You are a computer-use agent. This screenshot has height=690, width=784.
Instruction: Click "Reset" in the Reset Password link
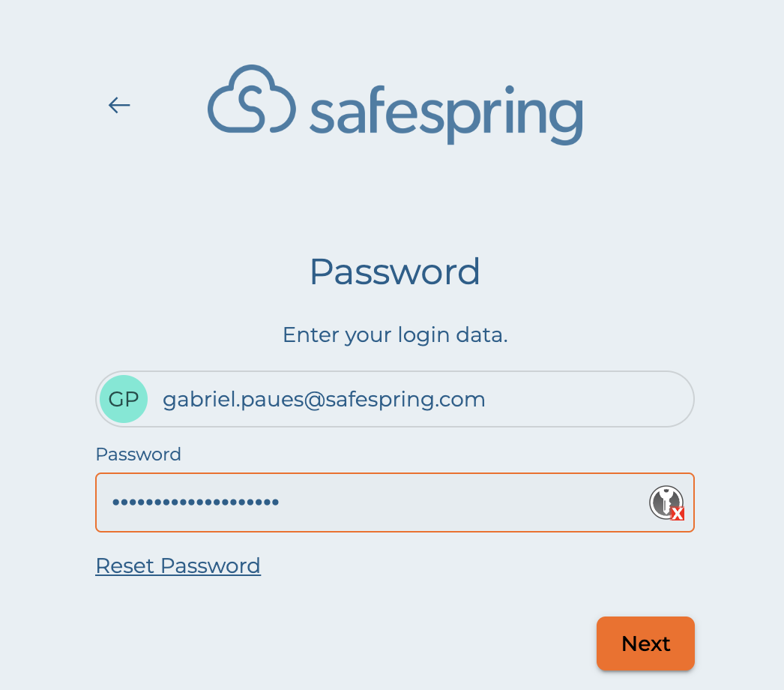point(125,565)
